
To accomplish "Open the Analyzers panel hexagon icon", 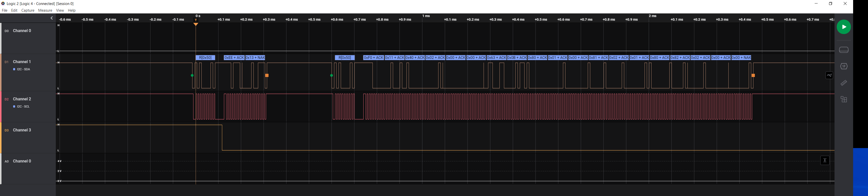I will (844, 67).
